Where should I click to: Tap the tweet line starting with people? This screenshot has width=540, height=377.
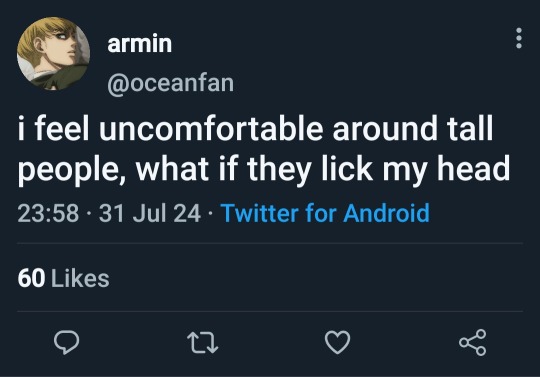(x=264, y=170)
